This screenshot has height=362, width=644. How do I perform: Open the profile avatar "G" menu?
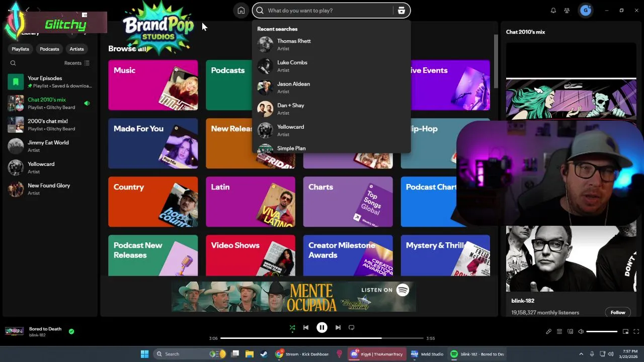coord(586,10)
